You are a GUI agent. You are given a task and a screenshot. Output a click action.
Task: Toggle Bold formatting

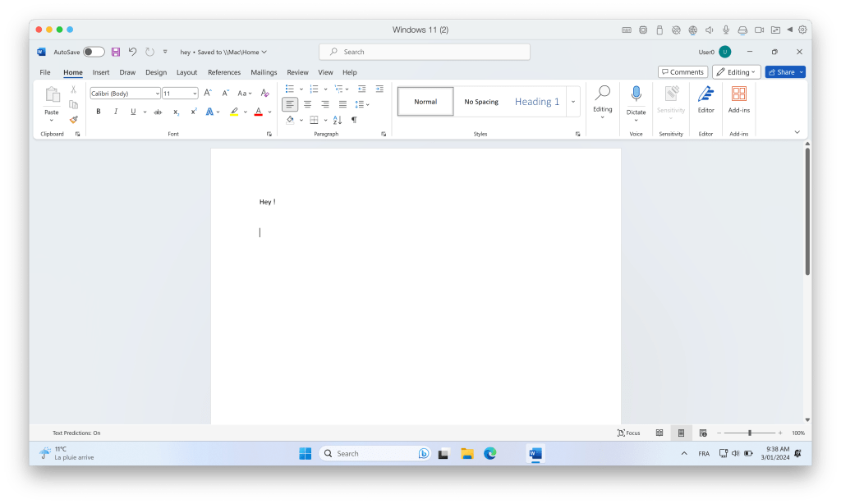pyautogui.click(x=99, y=112)
